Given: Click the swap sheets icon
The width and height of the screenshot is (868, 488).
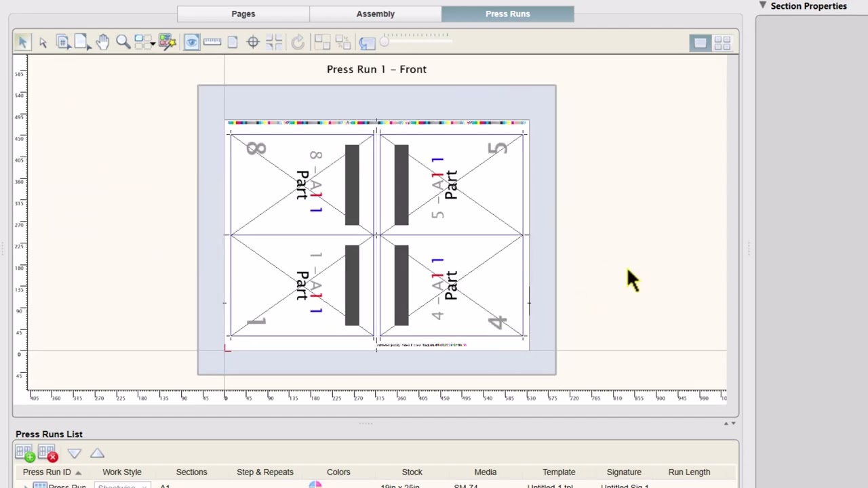Looking at the screenshot, I should (x=343, y=42).
